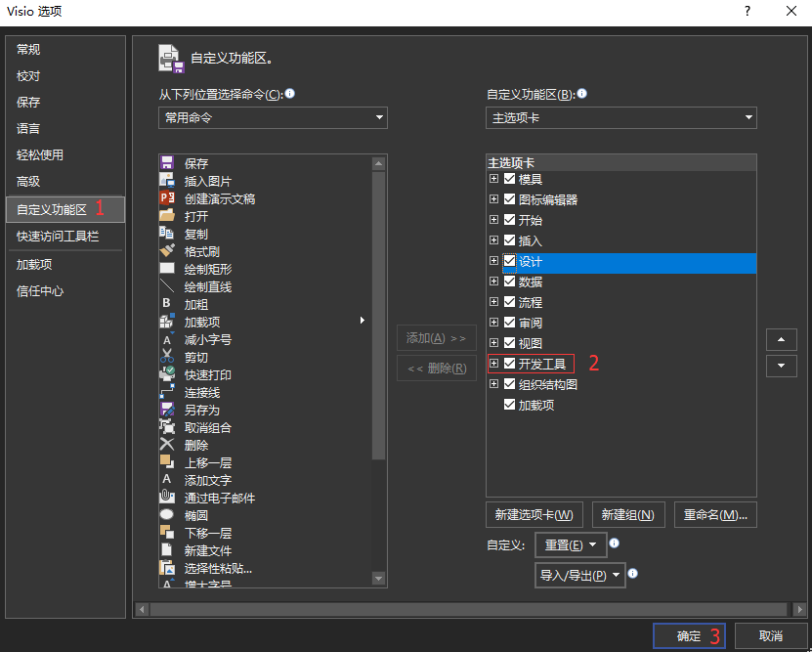Uncheck the 组织结构图 checkbox

[x=509, y=384]
